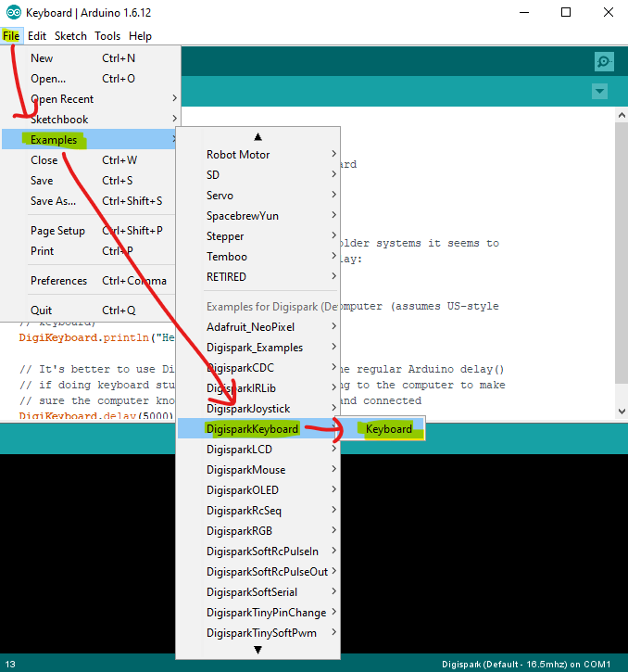Viewport: 628px width, 672px height.
Task: Expand SD examples submenu
Action: (x=258, y=175)
